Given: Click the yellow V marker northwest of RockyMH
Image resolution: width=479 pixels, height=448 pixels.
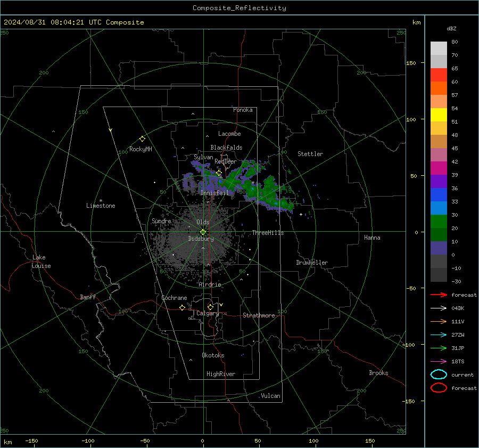Looking at the screenshot, I should [111, 131].
